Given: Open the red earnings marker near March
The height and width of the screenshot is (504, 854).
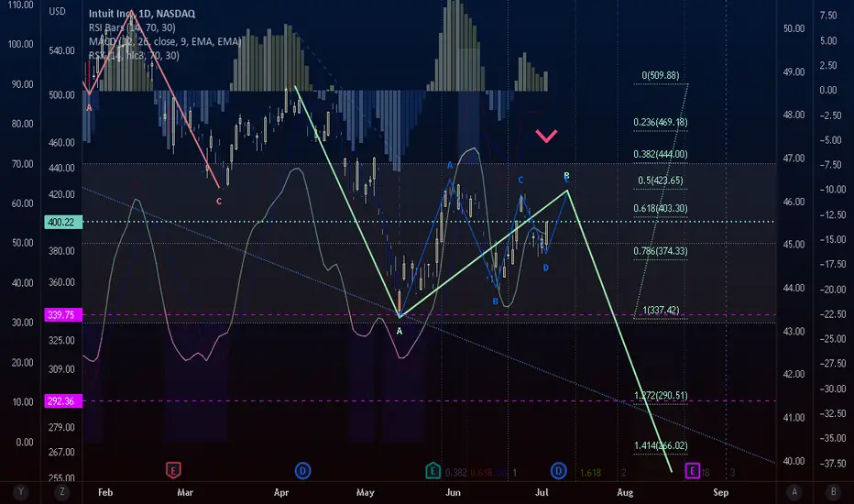Looking at the screenshot, I should tap(173, 470).
